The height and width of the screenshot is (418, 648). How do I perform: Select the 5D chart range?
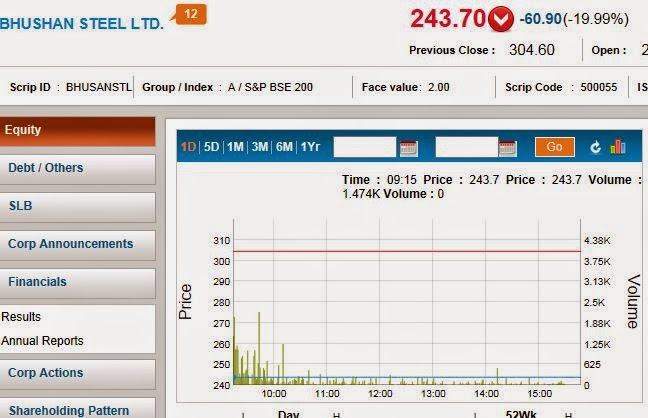tap(211, 147)
